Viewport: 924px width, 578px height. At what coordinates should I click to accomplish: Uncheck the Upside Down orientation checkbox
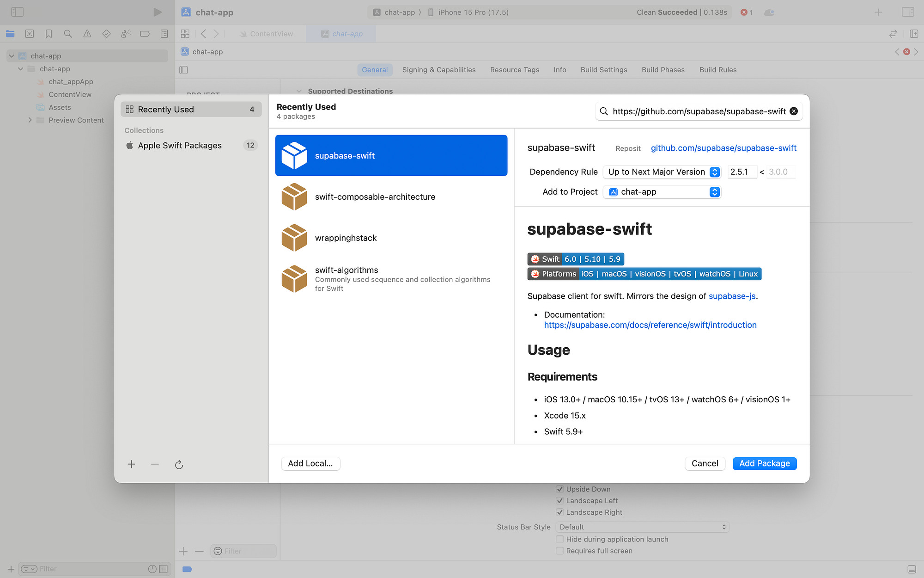[x=559, y=489]
